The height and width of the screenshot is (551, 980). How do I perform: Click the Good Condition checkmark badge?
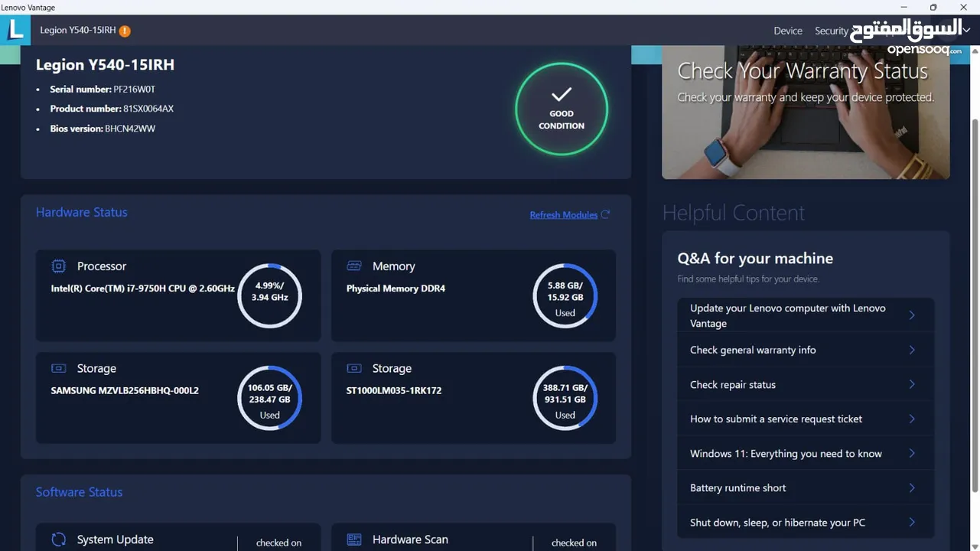[562, 109]
